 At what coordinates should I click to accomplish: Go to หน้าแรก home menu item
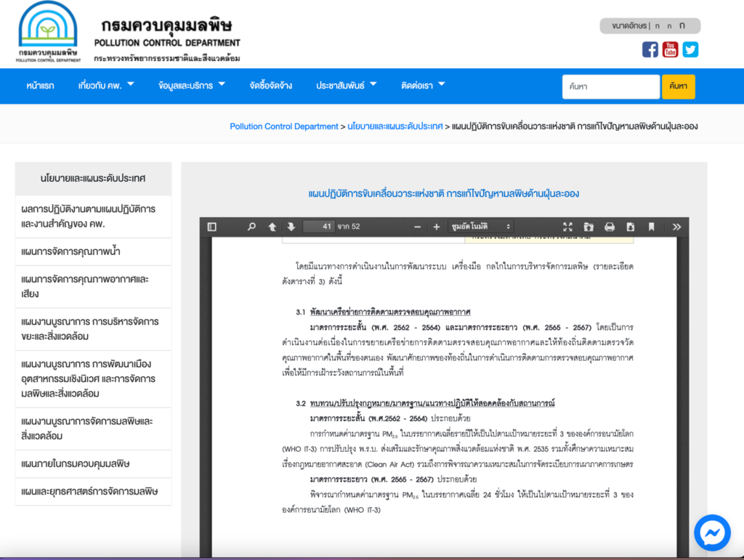coord(41,86)
